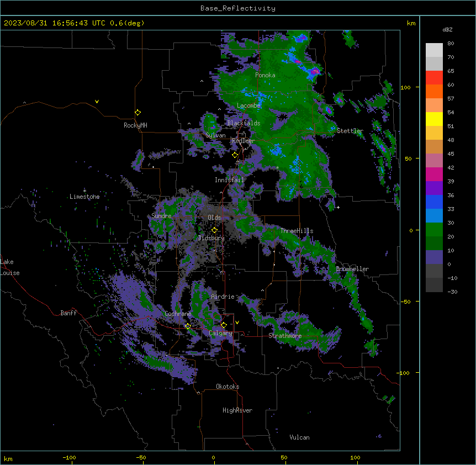Viewport: 476px width, 465px height.
Task: Click the yellow diamond marker below RedDeer
Action: tap(235, 155)
